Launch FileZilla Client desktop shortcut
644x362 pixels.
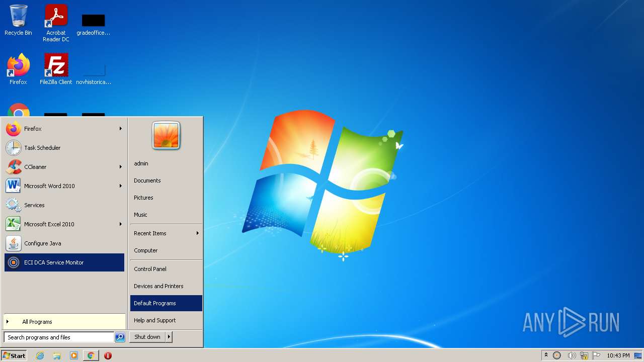pyautogui.click(x=56, y=69)
